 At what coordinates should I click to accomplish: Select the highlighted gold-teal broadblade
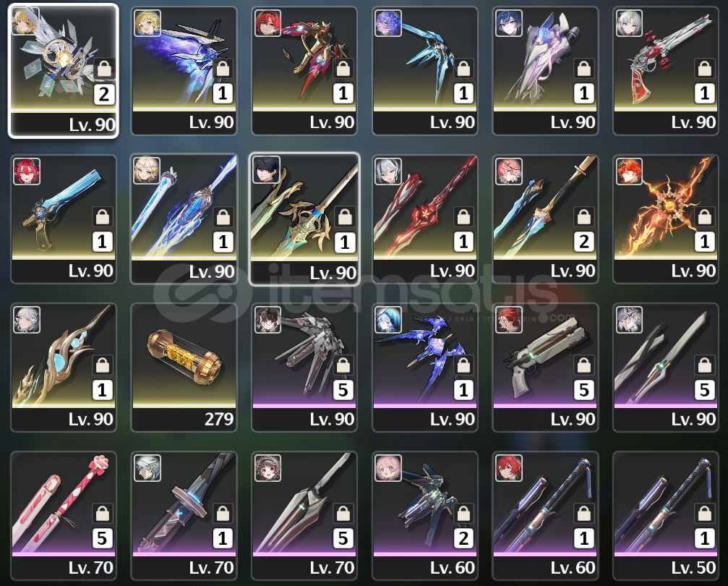pyautogui.click(x=304, y=219)
